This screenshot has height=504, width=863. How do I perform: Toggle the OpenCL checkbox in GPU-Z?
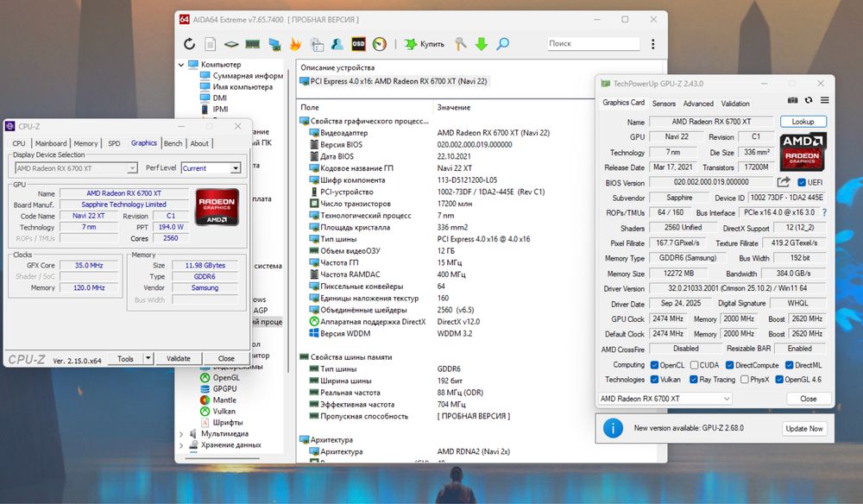[654, 365]
